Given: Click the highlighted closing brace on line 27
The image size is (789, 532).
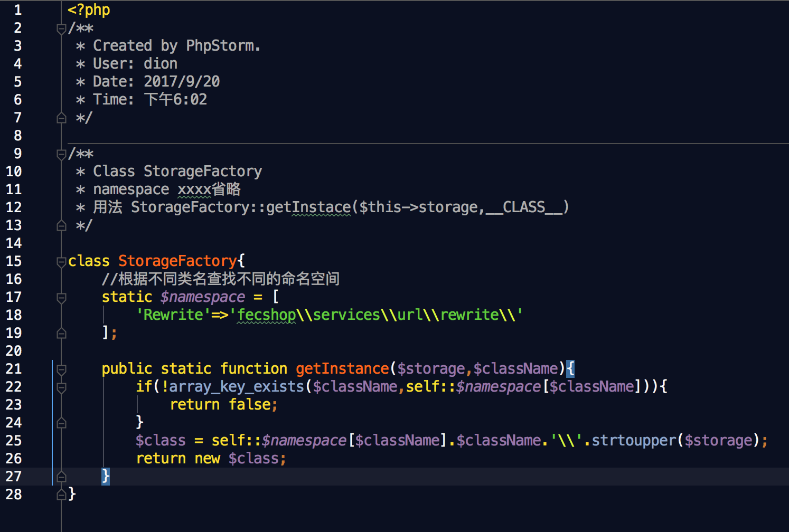Looking at the screenshot, I should pyautogui.click(x=106, y=476).
